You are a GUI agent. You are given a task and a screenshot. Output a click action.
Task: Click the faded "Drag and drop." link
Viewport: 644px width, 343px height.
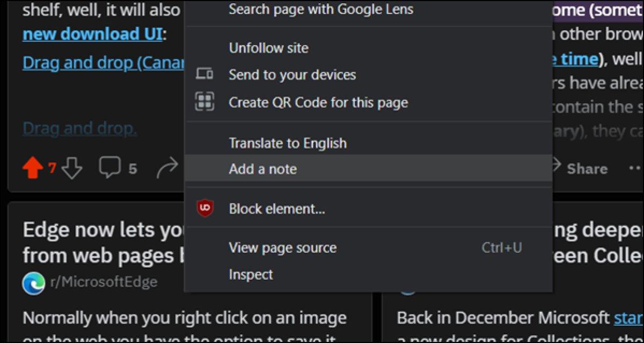point(79,129)
